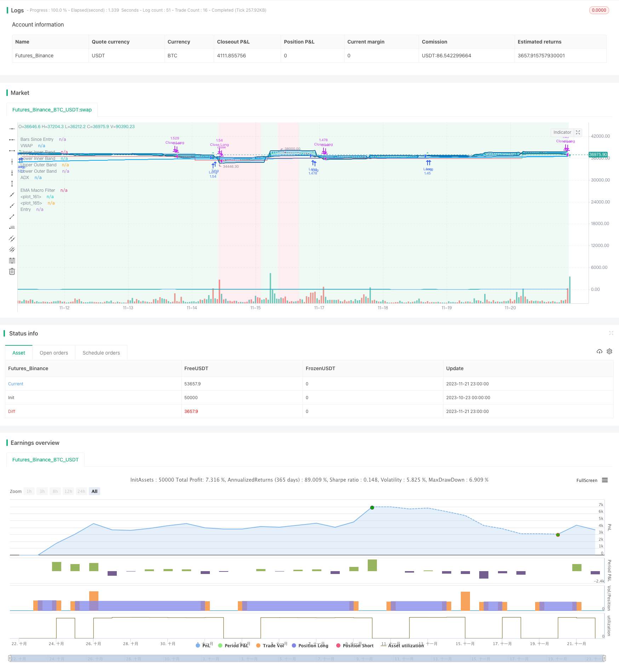Select the parallel channel lines tool
The width and height of the screenshot is (619, 672).
click(x=12, y=239)
